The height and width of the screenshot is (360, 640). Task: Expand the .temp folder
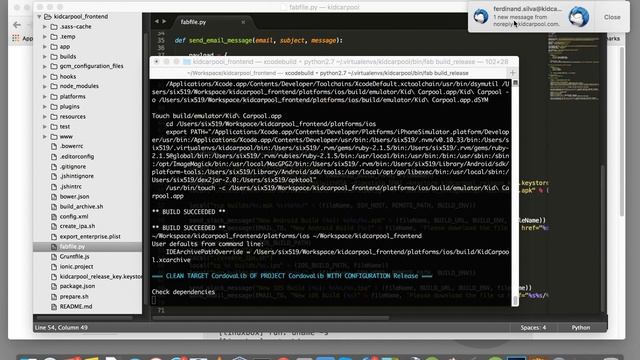click(45, 37)
